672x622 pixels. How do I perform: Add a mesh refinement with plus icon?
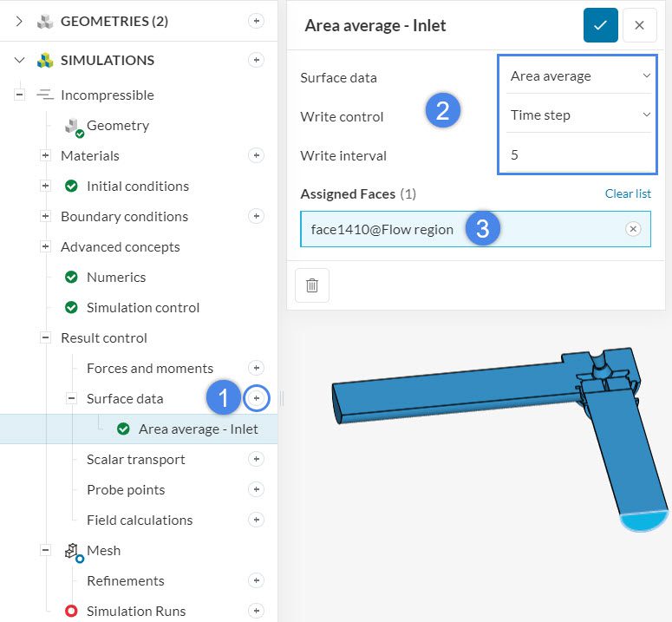(256, 580)
